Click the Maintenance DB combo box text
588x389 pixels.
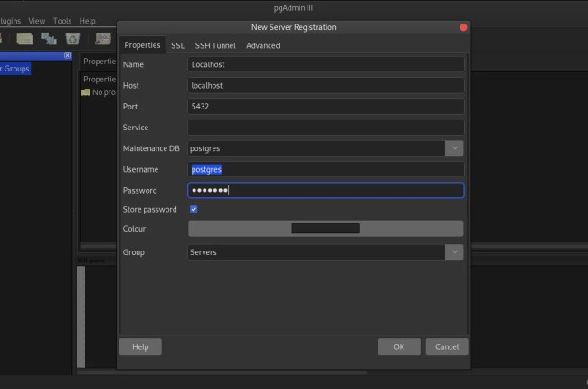pos(317,148)
